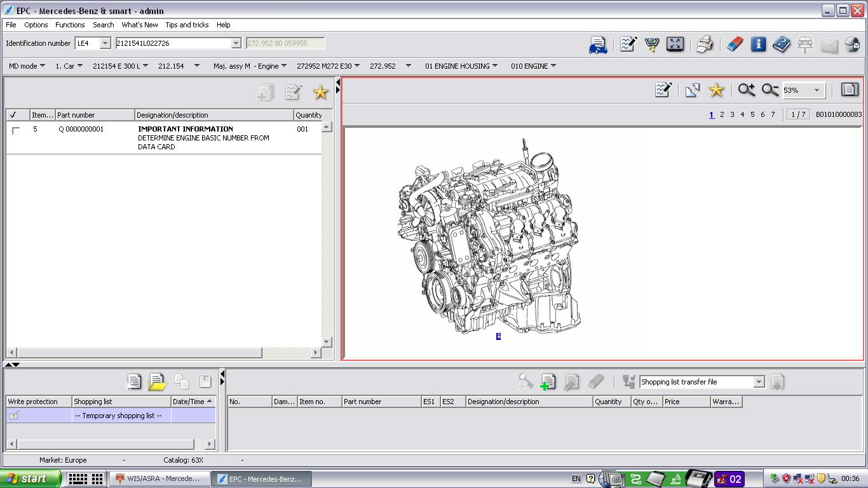Zoom out of the engine picture

770,90
